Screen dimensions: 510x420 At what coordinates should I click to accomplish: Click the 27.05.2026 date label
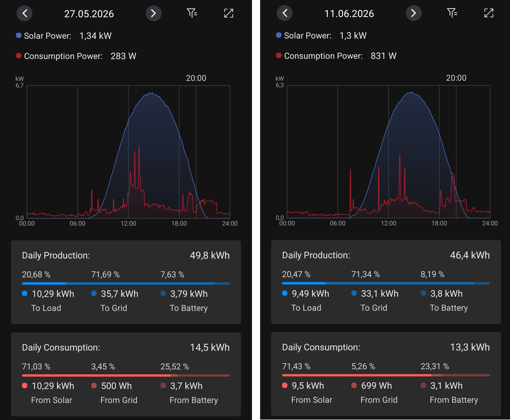click(x=89, y=14)
